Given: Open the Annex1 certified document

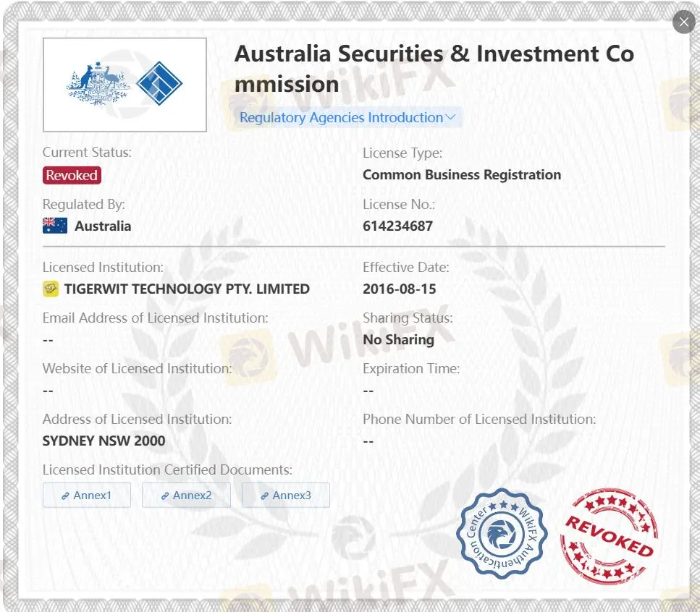Looking at the screenshot, I should [x=87, y=495].
